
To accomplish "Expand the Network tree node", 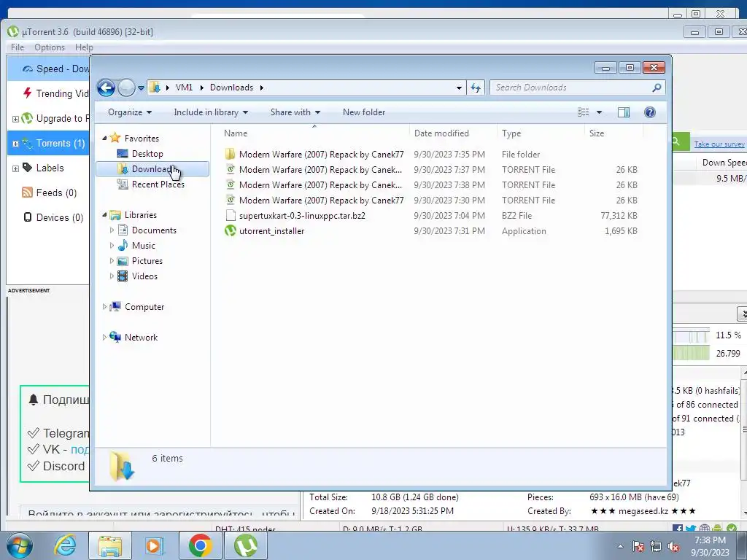I will 104,338.
